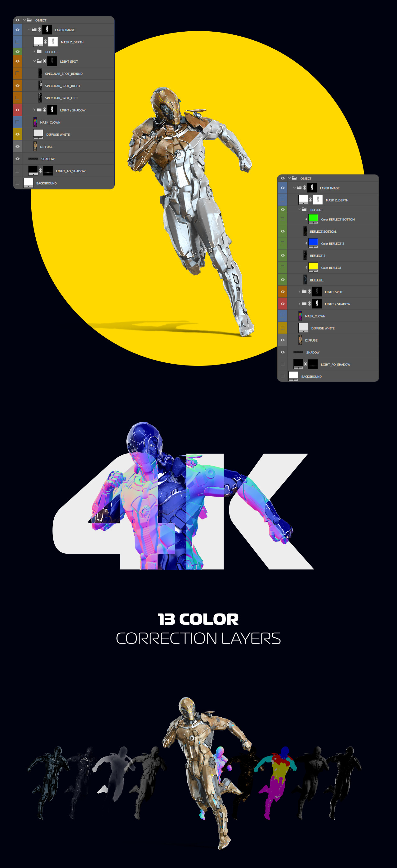Click the SPECULAR_SPOT_BEHIND layer thumbnail
Viewport: 397px width, 868px height.
coord(40,73)
